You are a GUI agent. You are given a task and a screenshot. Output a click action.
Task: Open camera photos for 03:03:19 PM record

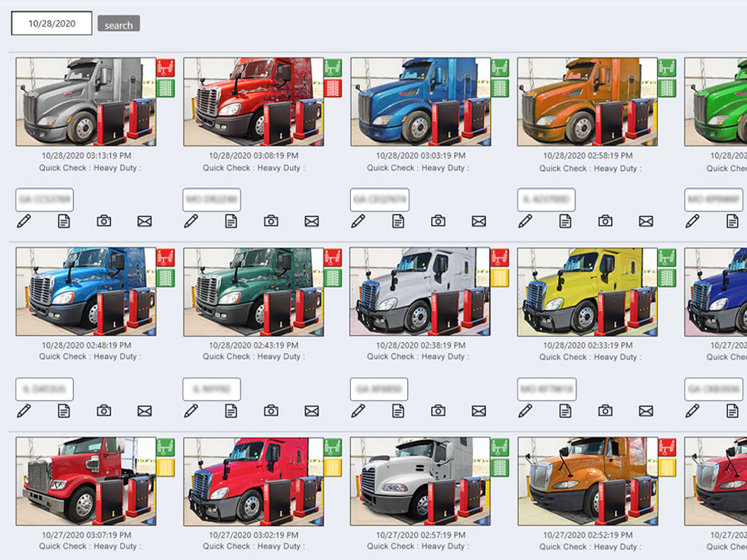pos(438,221)
